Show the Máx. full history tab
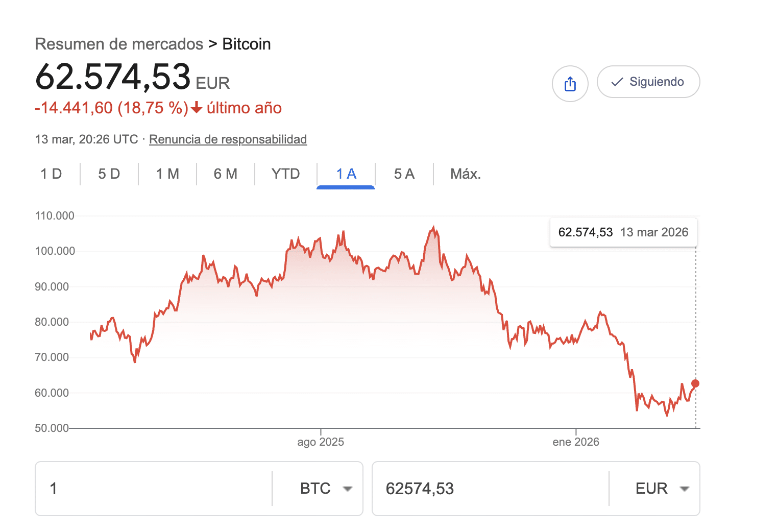 point(465,174)
